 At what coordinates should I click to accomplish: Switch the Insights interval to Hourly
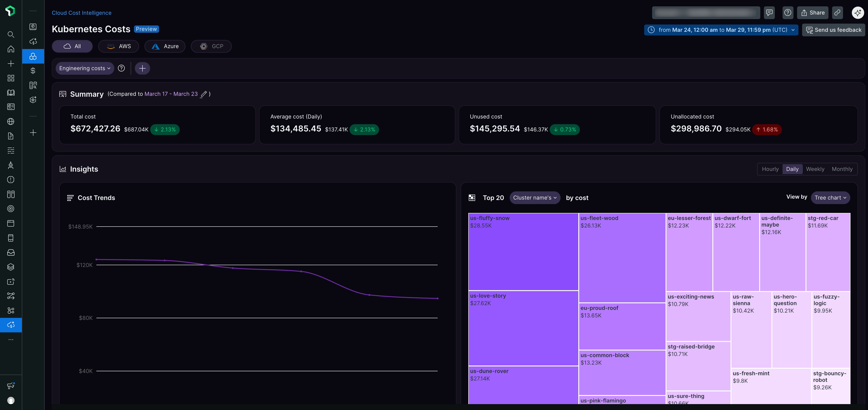[x=770, y=169]
